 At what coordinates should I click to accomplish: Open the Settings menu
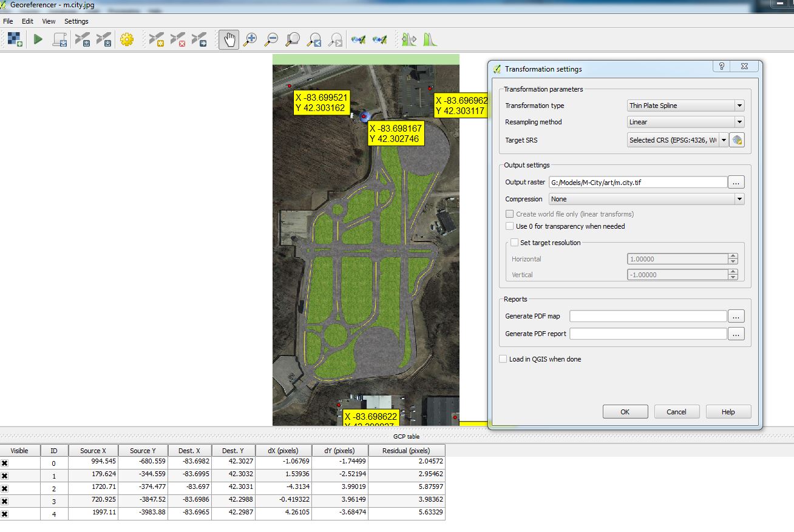76,21
